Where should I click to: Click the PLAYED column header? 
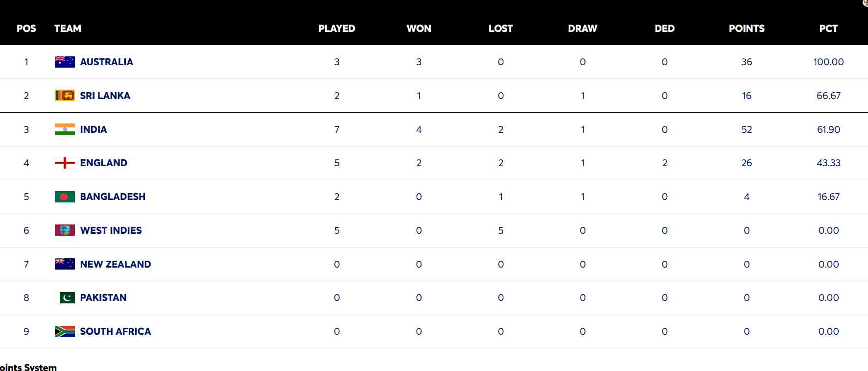point(336,28)
